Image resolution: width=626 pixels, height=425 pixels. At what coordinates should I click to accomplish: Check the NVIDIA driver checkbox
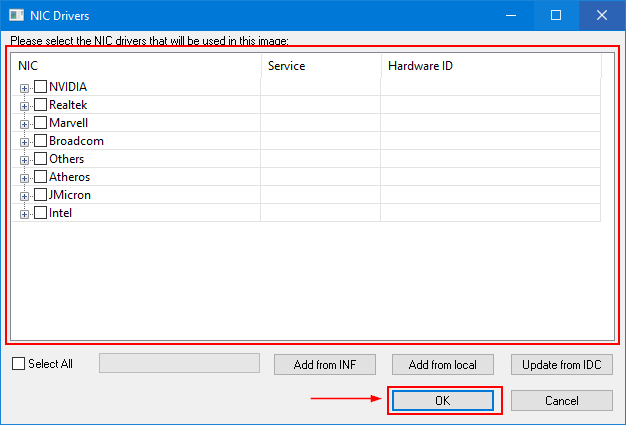point(41,87)
